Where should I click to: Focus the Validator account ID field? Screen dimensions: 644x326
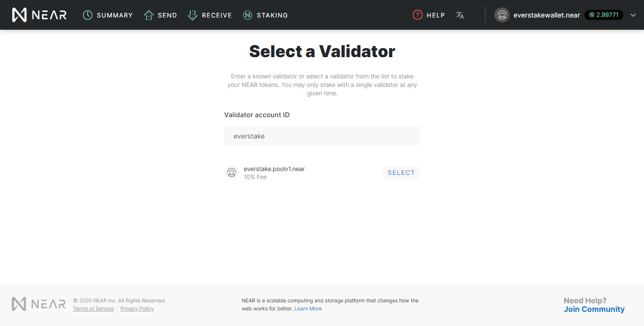tap(322, 136)
